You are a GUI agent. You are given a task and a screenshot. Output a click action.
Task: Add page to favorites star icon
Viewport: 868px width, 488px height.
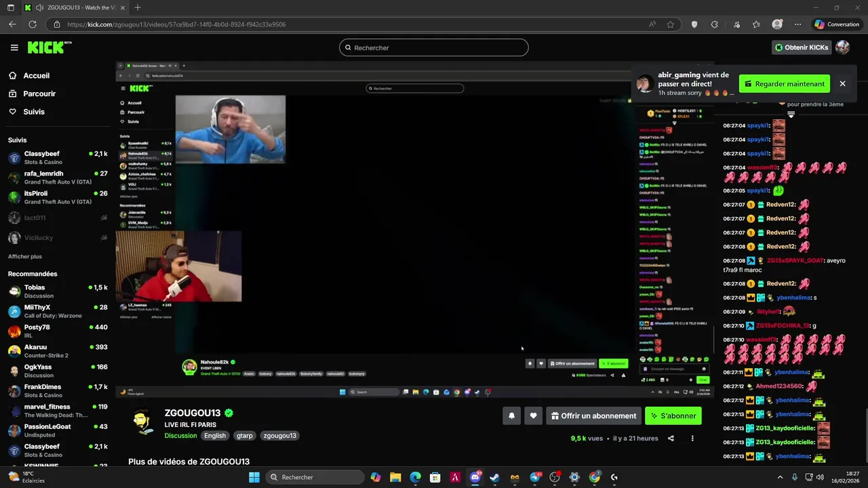coord(671,24)
